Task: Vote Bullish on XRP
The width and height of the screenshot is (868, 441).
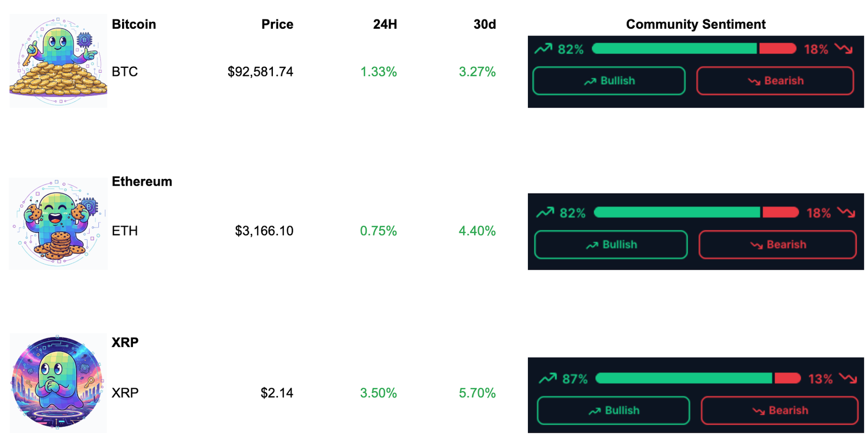Action: pyautogui.click(x=613, y=411)
